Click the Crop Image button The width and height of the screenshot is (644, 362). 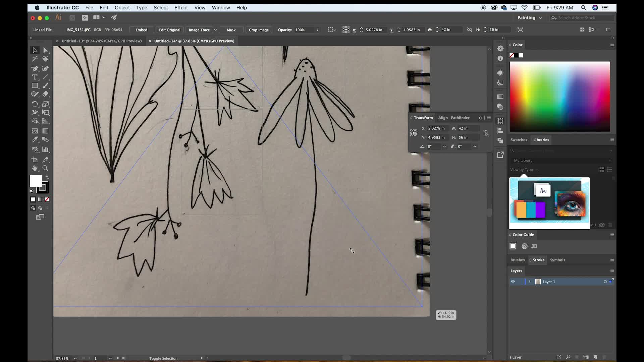pyautogui.click(x=259, y=30)
